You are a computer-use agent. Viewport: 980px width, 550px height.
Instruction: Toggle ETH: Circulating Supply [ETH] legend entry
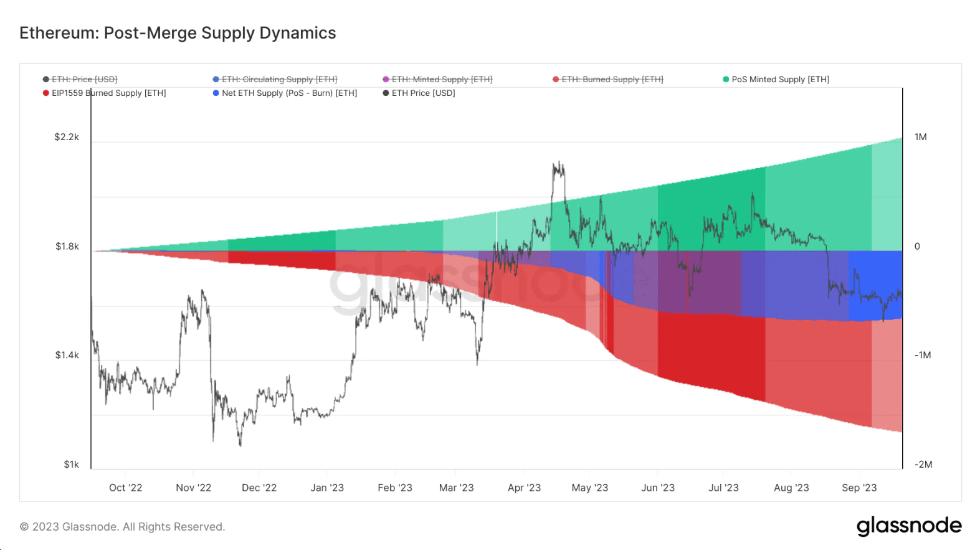pos(275,79)
